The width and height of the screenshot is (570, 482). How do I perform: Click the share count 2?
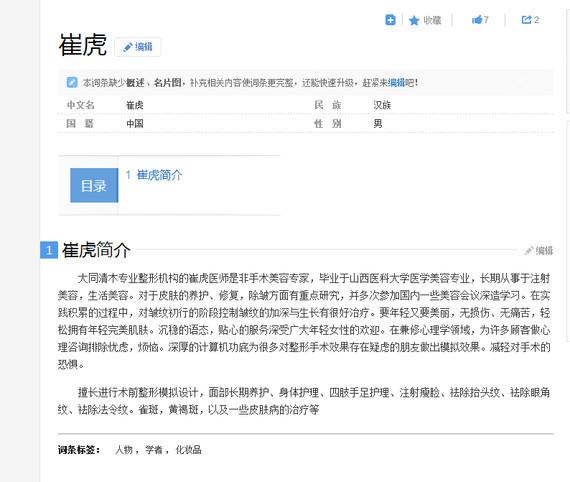pyautogui.click(x=536, y=20)
